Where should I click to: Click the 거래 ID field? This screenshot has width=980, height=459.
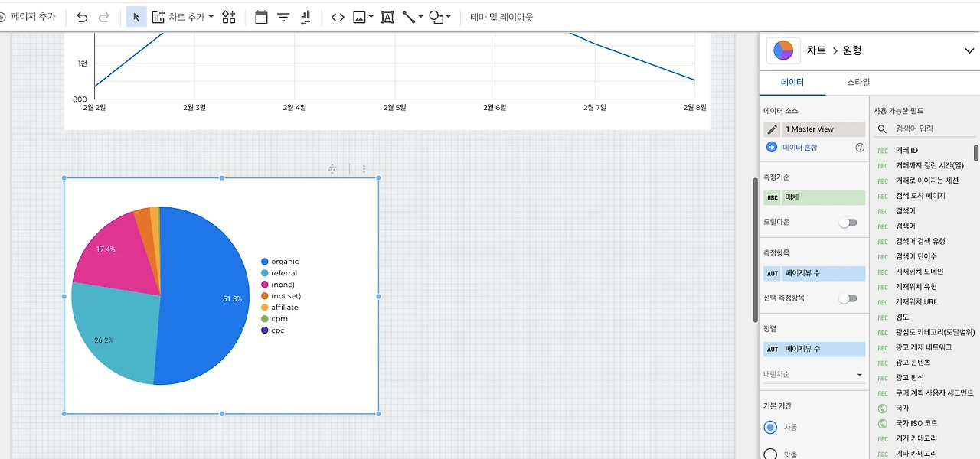[906, 151]
